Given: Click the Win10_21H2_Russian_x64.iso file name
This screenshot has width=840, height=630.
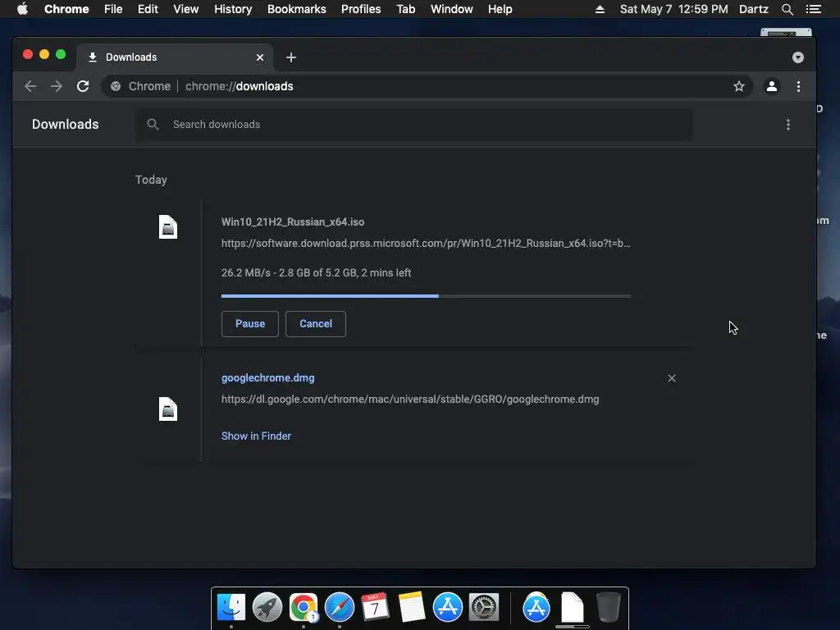Looking at the screenshot, I should [293, 221].
